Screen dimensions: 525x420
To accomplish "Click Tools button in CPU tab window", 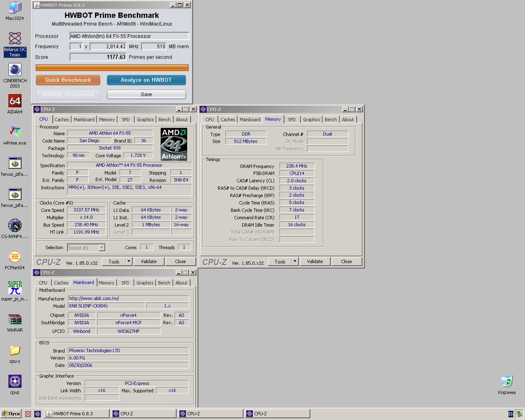I will [x=114, y=262].
